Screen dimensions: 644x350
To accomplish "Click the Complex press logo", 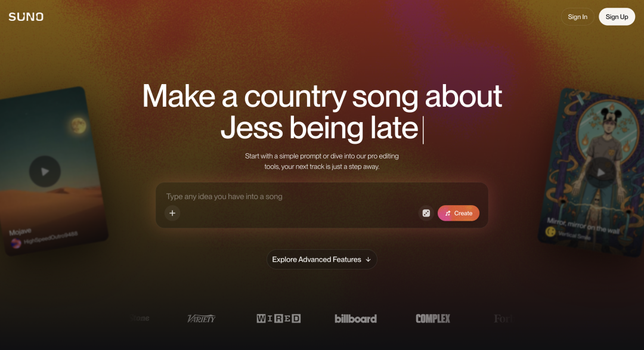I will point(433,318).
